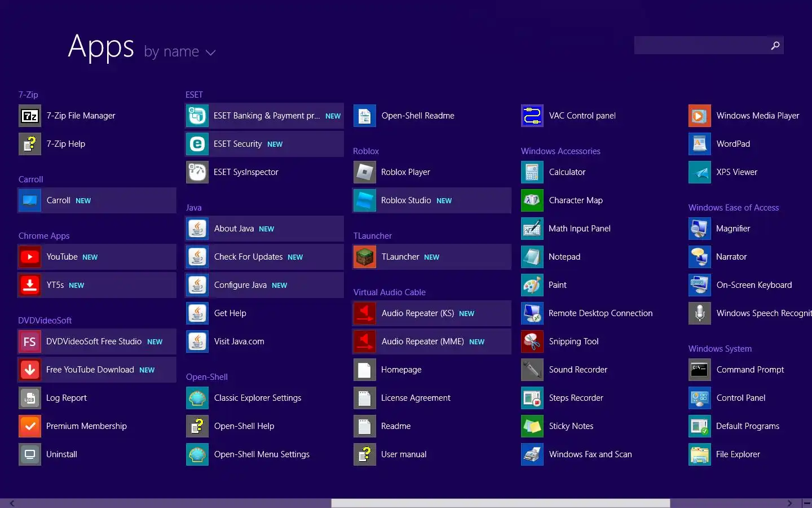Open Classic Explorer Settings icon
This screenshot has height=508, width=812.
pos(197,398)
